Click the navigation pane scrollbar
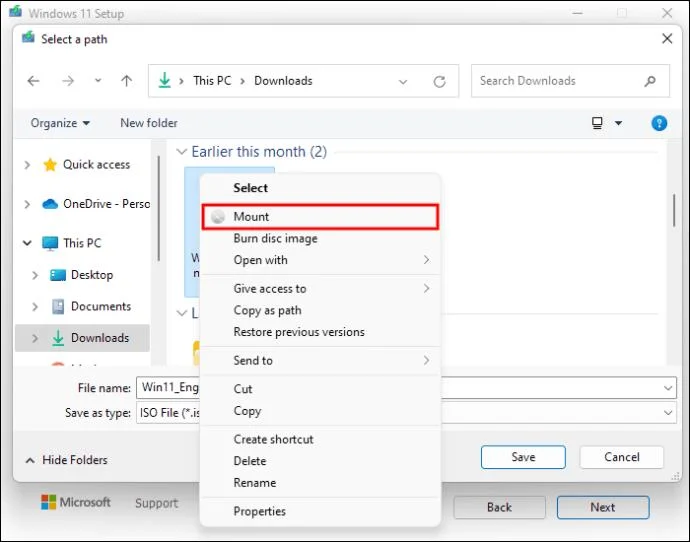The height and width of the screenshot is (542, 690). (x=158, y=209)
